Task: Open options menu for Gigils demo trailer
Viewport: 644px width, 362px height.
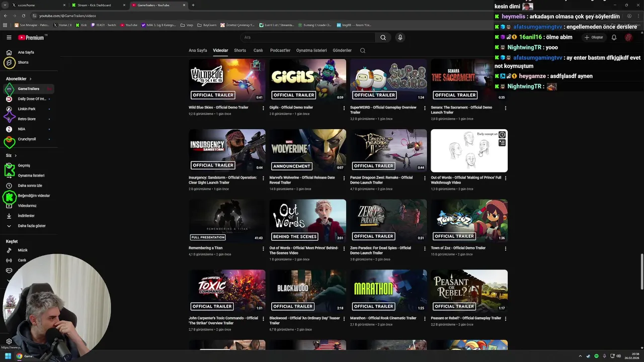Action: click(x=344, y=108)
